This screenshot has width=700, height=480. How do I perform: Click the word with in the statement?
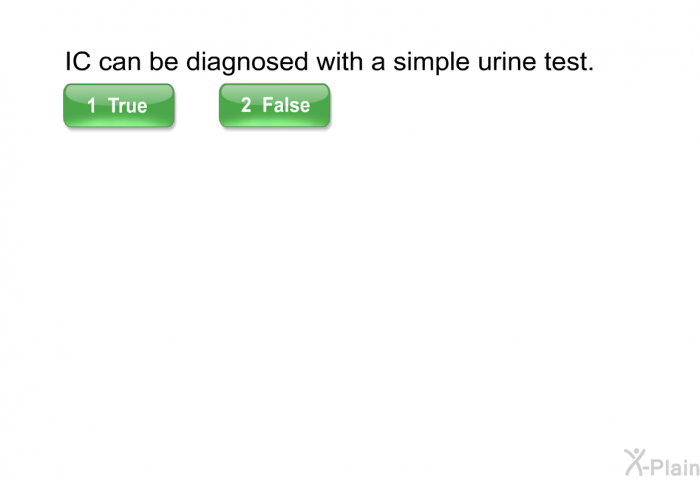tap(340, 61)
